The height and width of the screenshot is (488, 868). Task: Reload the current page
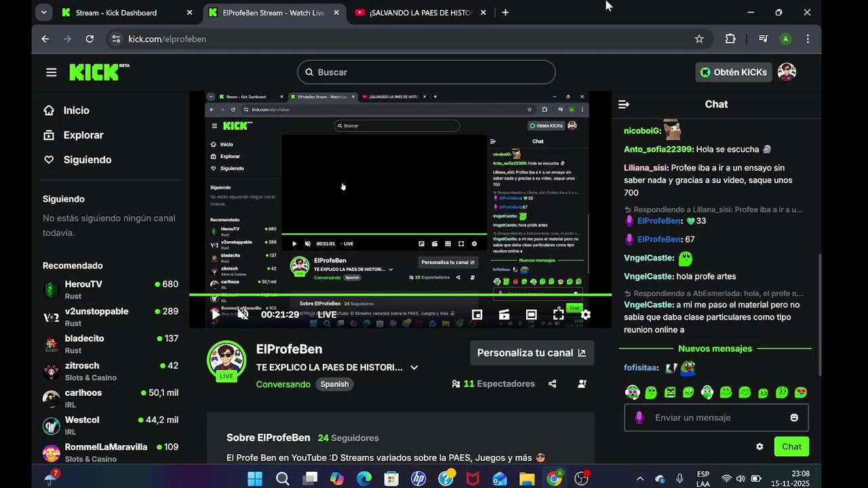coord(90,39)
